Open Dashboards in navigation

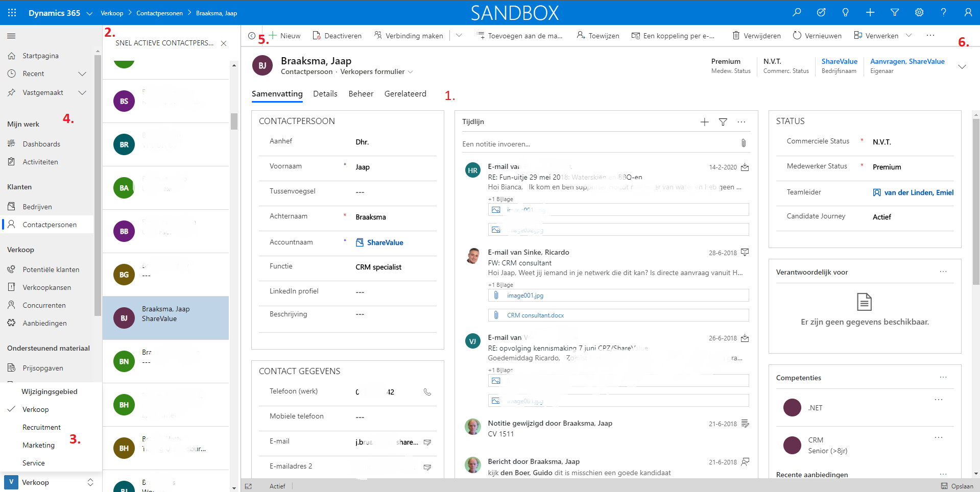[41, 144]
